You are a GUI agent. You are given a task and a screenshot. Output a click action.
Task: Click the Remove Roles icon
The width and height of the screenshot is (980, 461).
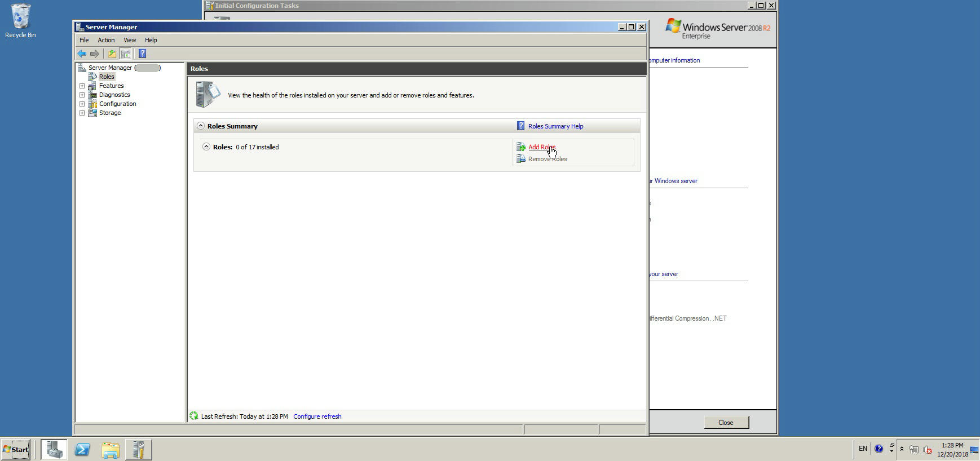pyautogui.click(x=521, y=159)
